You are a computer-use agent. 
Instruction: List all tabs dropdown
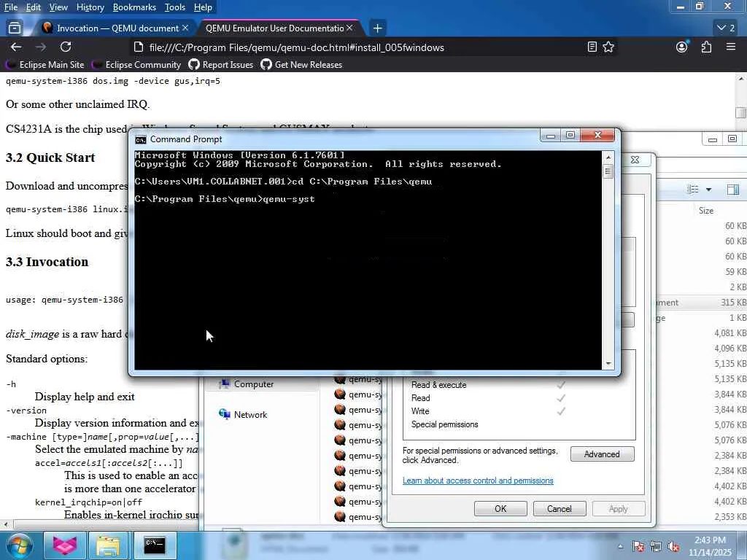[x=726, y=28]
